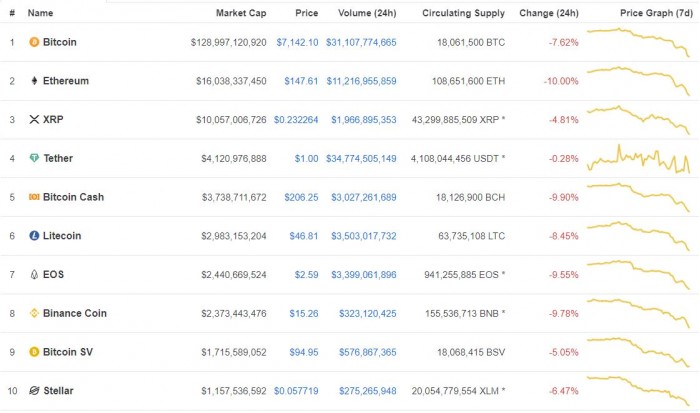Click the Binance Coin logo icon

[x=34, y=313]
